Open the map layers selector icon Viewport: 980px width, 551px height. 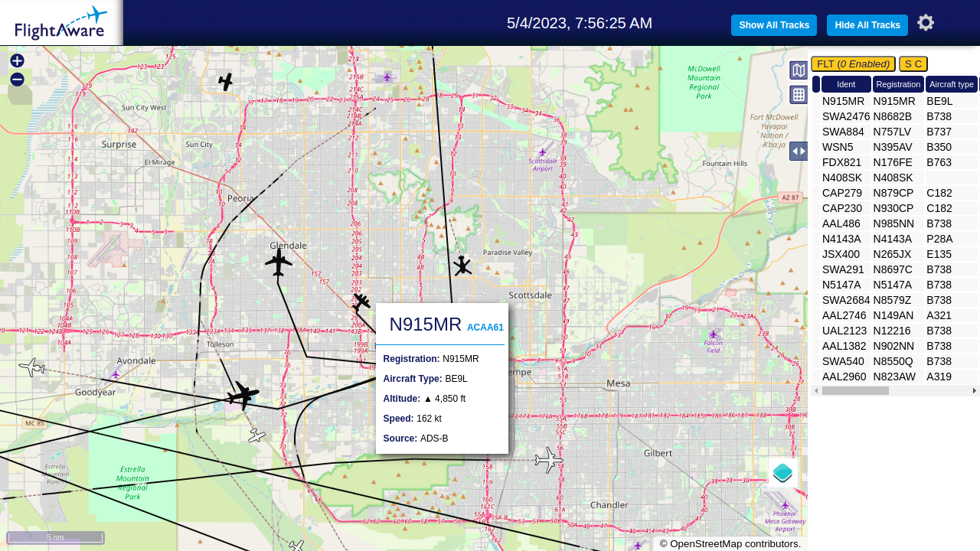click(799, 70)
